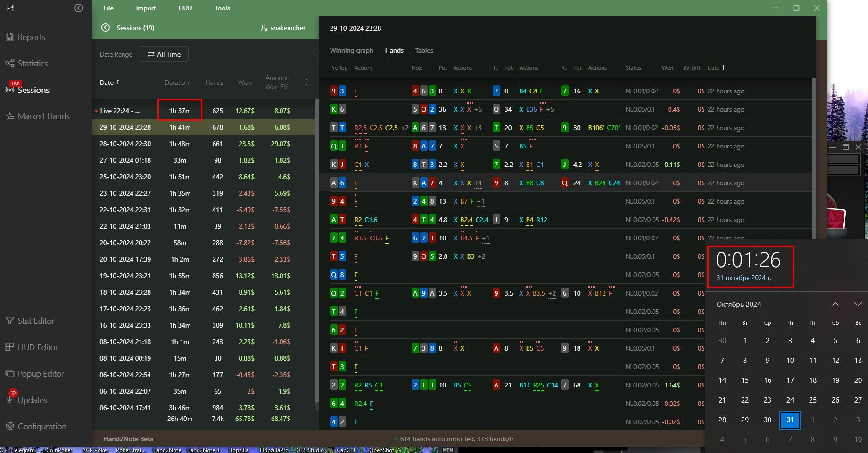Open the All Time date range selector
This screenshot has width=868, height=453.
point(164,54)
